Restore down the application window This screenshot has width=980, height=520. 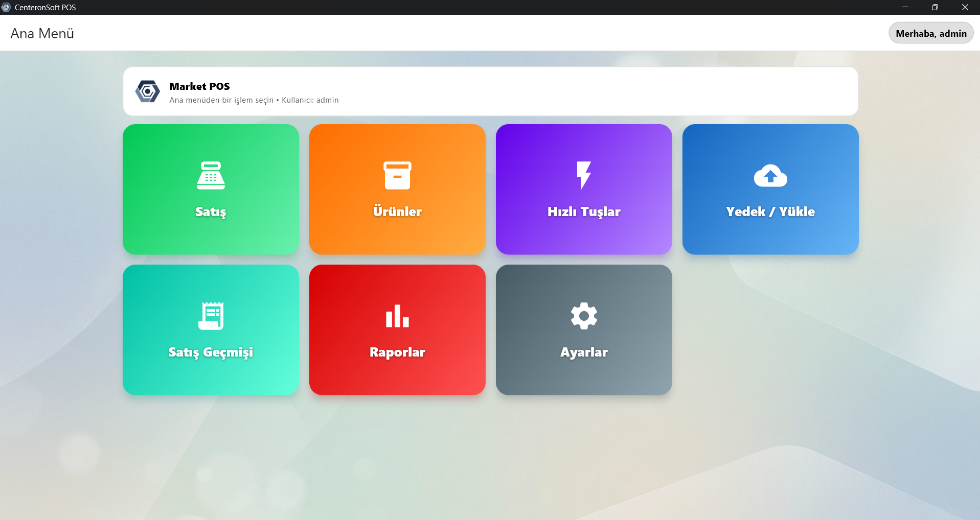point(935,7)
